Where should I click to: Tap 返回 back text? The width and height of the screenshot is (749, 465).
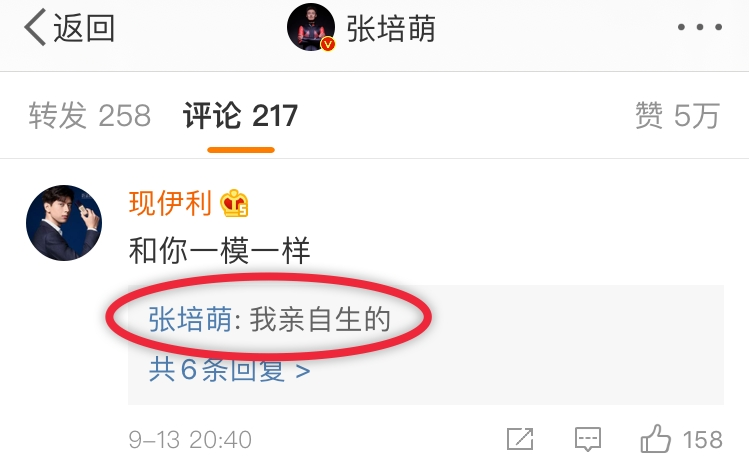click(x=84, y=28)
